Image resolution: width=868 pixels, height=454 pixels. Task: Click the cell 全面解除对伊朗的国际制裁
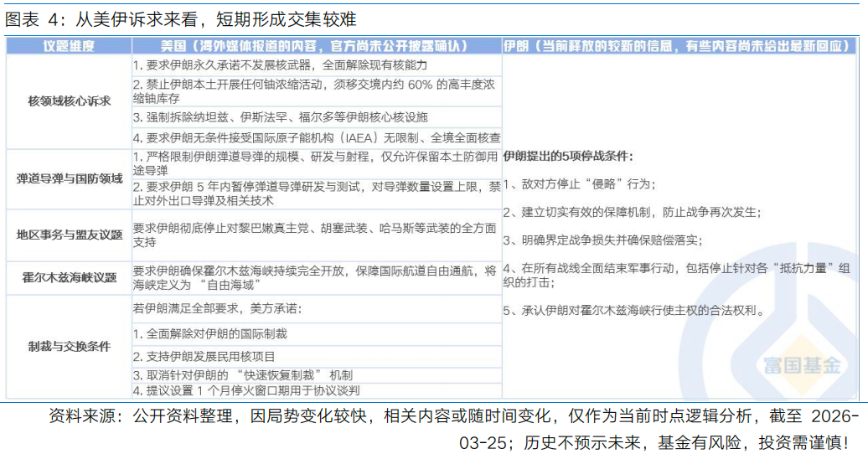pyautogui.click(x=209, y=333)
